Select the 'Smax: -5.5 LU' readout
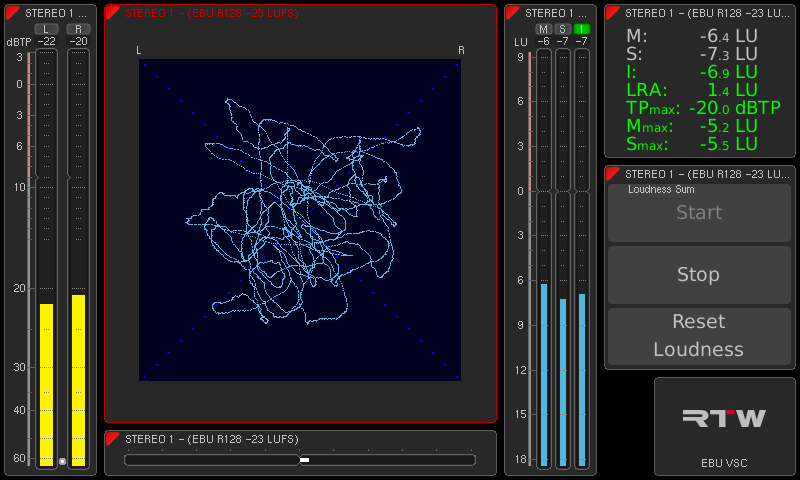The image size is (800, 480). coord(692,144)
